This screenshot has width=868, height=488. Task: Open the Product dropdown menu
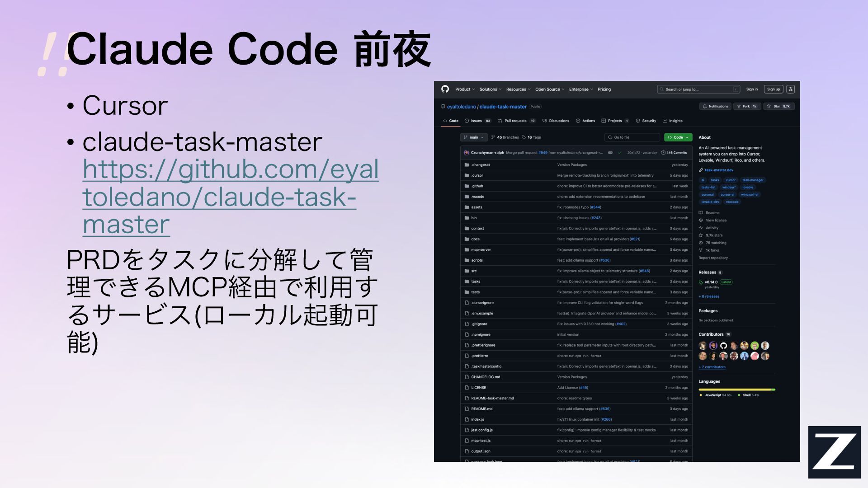[x=465, y=89]
